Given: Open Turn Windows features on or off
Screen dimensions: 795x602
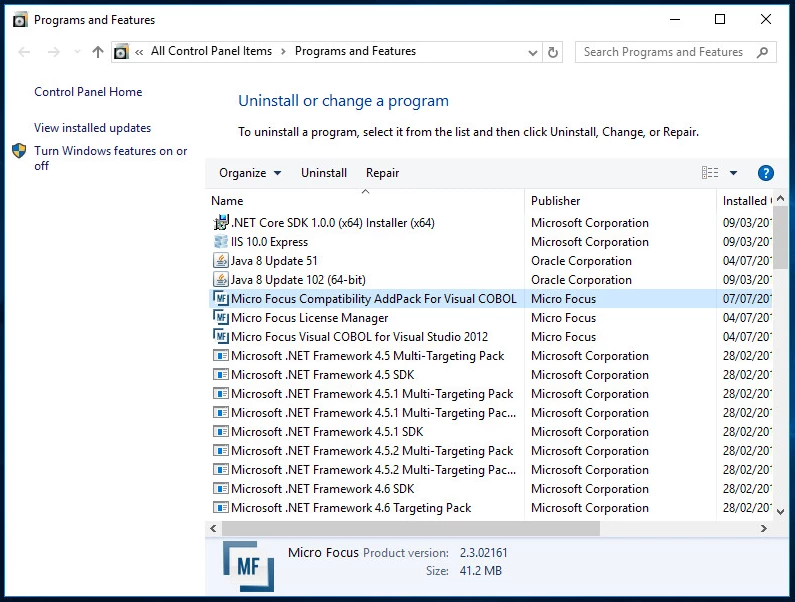Looking at the screenshot, I should click(111, 158).
